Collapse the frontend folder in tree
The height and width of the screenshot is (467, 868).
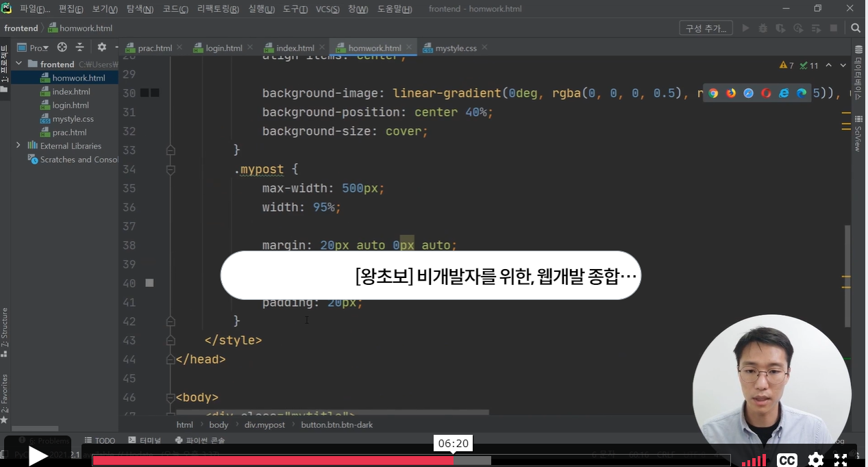point(18,64)
